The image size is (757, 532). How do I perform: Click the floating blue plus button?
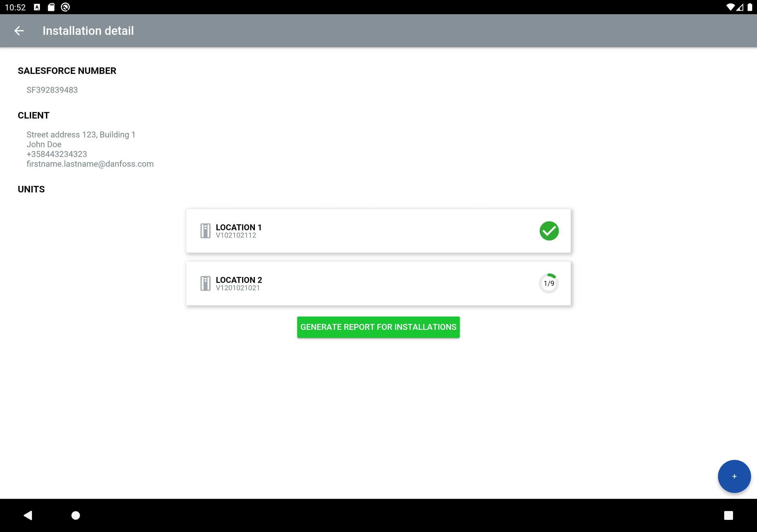click(733, 476)
